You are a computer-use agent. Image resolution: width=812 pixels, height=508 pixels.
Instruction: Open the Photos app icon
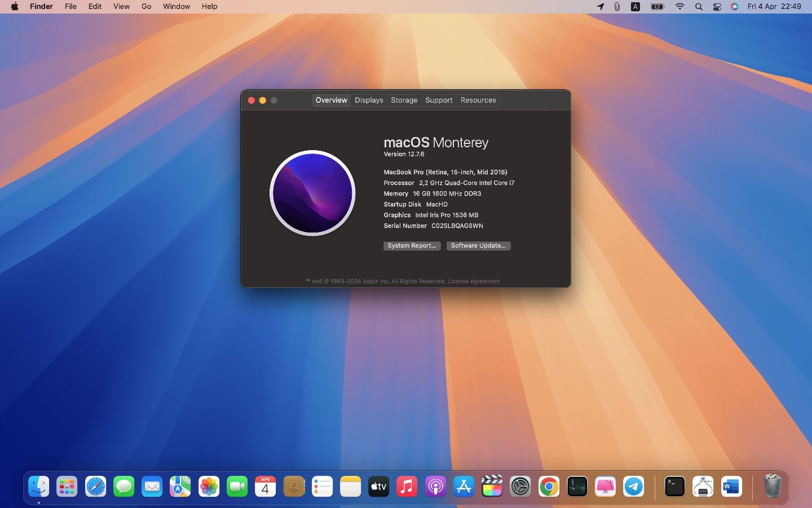[209, 486]
